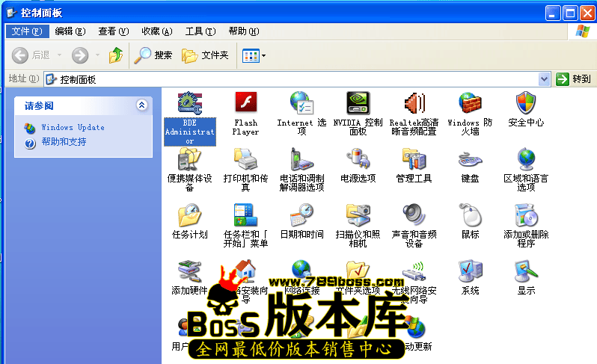Open 打印机和传真 icon
This screenshot has width=597, height=364.
(x=245, y=159)
